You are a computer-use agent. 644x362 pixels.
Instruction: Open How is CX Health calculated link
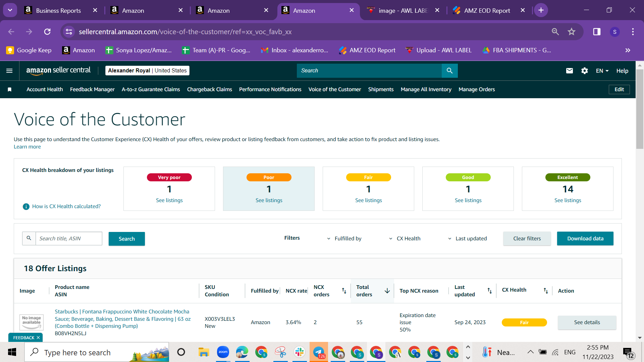pos(66,206)
